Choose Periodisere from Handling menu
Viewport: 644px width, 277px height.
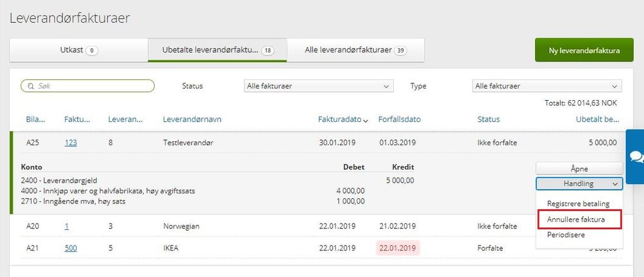(x=566, y=235)
